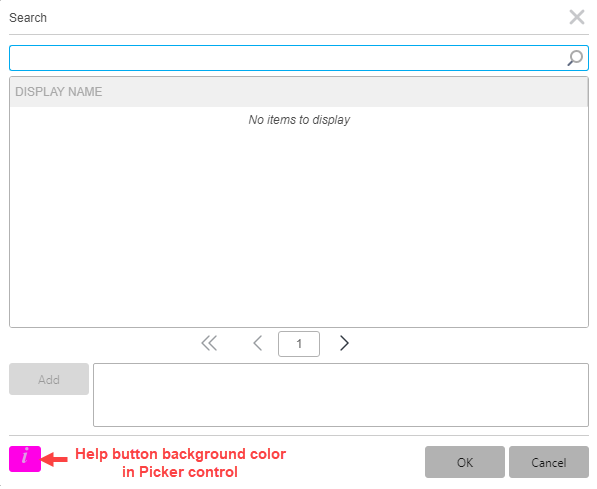Sort by the DISPLAY NAME column header
The height and width of the screenshot is (489, 597).
coord(59,92)
